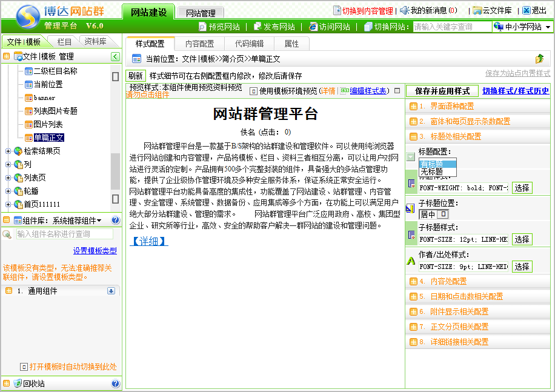Click the help icon next to 组件库

point(115,221)
